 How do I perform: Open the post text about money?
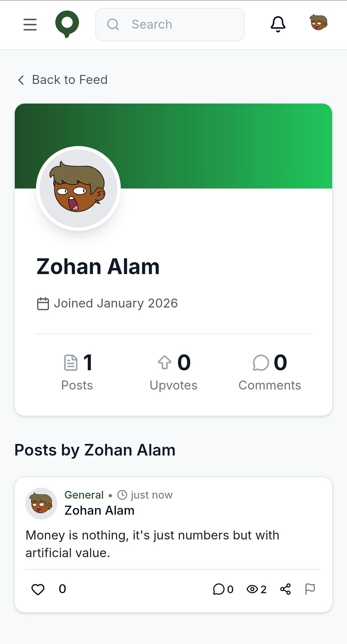(152, 544)
